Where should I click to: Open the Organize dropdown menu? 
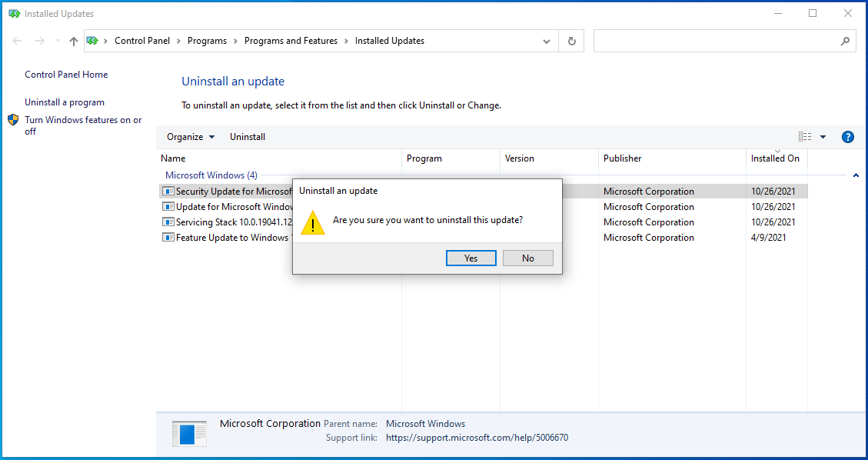tap(190, 136)
